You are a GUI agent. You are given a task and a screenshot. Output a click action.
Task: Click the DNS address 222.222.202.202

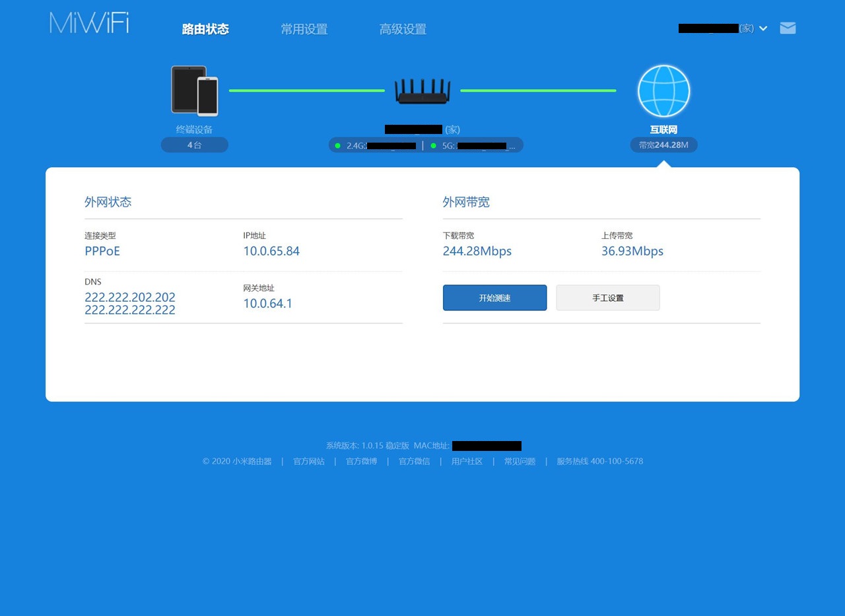tap(129, 297)
